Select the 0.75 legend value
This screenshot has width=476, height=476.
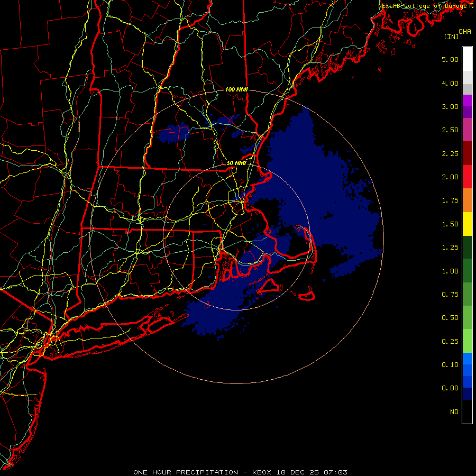450,295
